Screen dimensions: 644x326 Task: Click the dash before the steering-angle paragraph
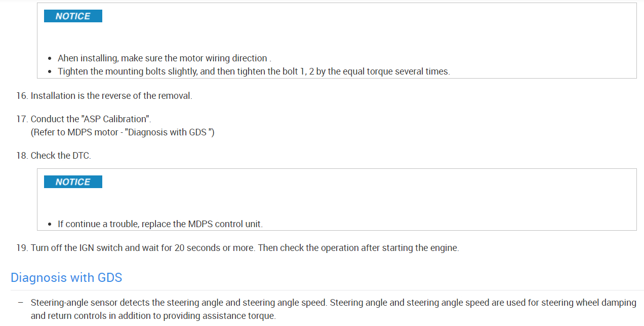(20, 303)
